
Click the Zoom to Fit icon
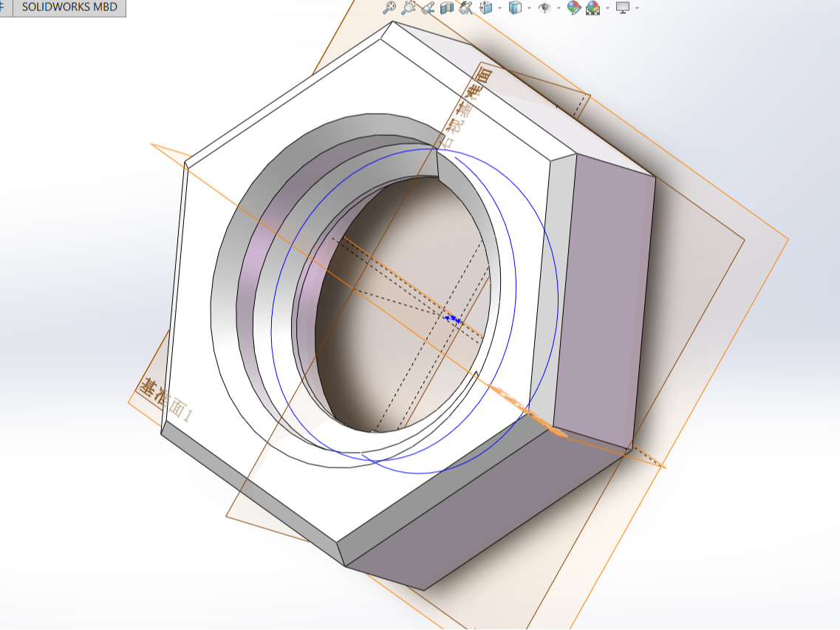coord(389,7)
